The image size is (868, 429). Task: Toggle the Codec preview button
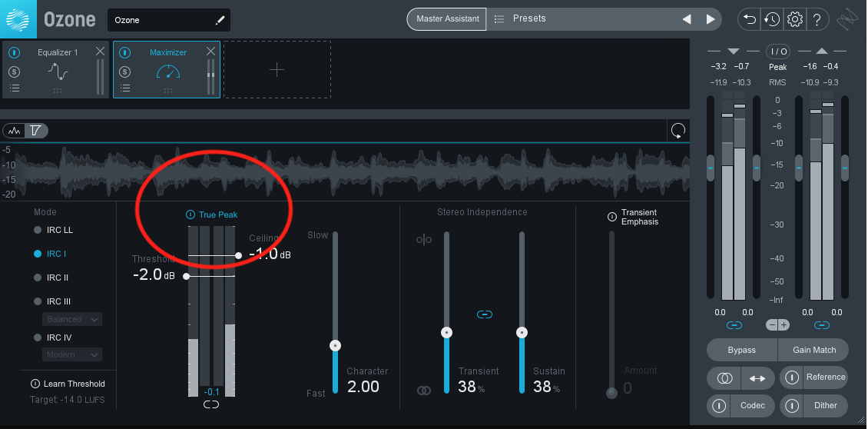click(x=741, y=406)
